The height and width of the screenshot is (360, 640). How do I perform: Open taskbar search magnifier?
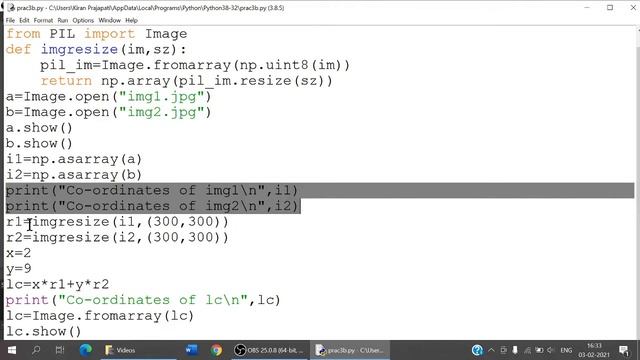[x=36, y=350]
